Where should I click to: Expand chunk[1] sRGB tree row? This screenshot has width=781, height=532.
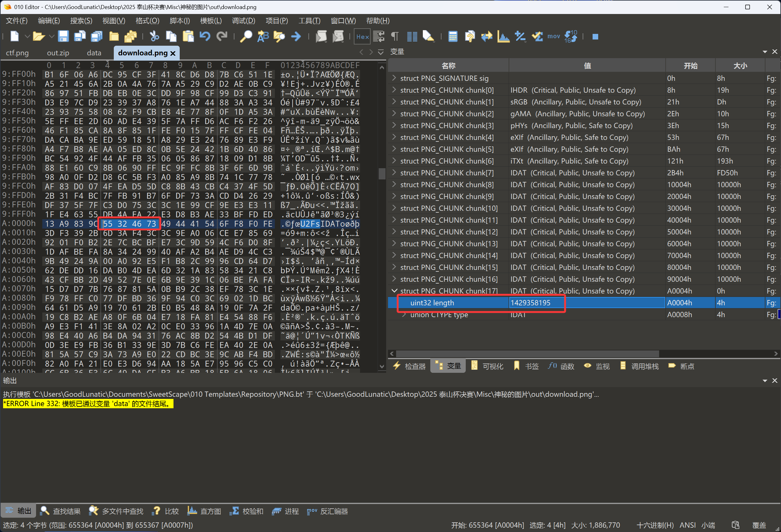(x=394, y=101)
